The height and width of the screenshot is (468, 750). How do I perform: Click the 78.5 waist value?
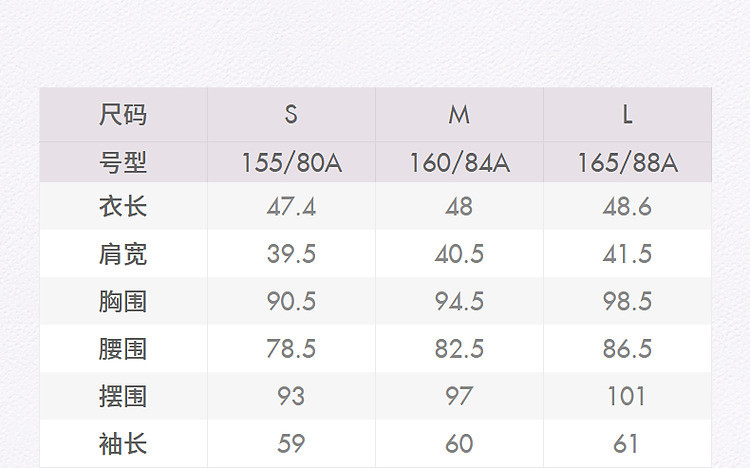coord(291,348)
